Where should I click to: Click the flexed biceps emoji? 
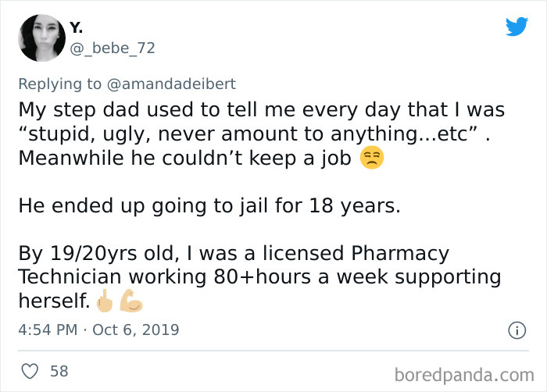point(129,299)
